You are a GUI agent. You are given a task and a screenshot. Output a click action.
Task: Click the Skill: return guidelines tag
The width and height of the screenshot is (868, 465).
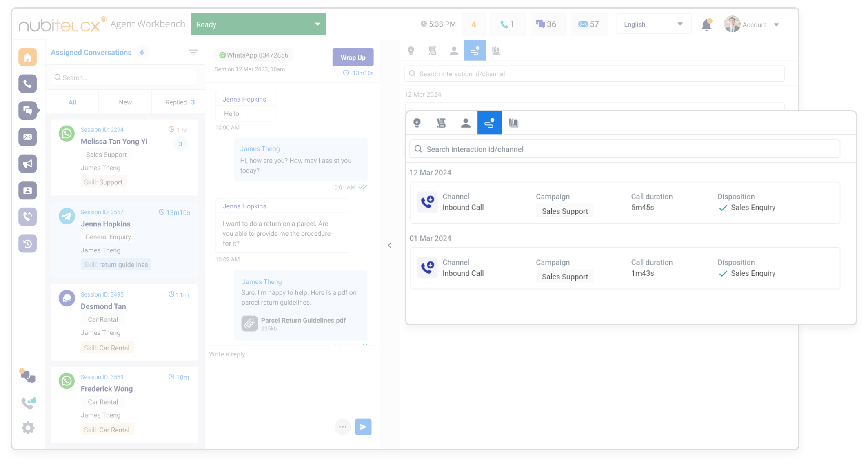tap(116, 264)
